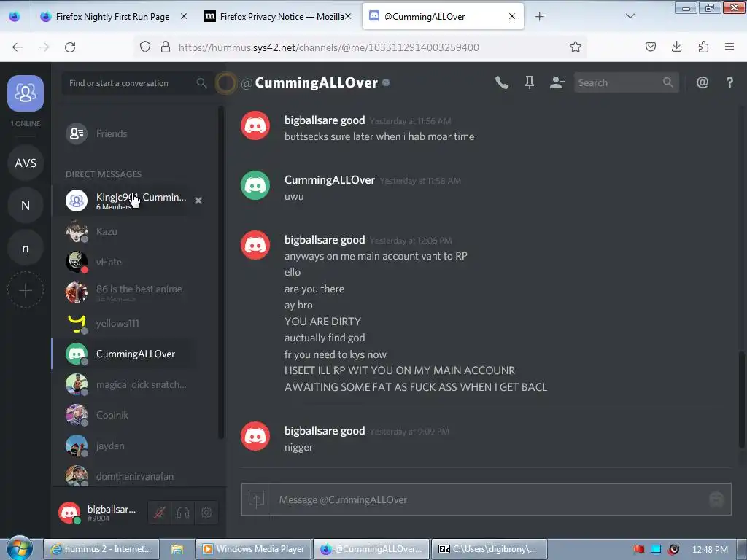Open the lowercase n server
747x560 pixels.
(x=26, y=248)
